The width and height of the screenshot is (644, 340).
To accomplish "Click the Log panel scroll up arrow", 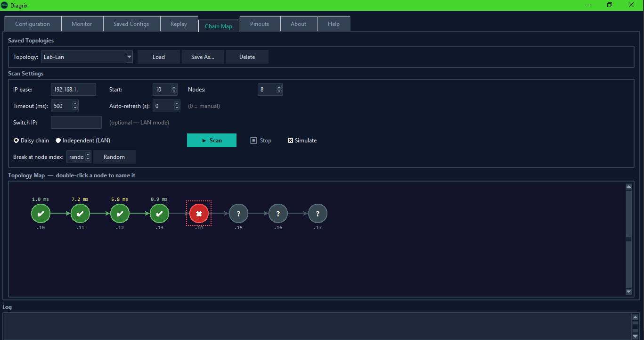I will point(635,317).
